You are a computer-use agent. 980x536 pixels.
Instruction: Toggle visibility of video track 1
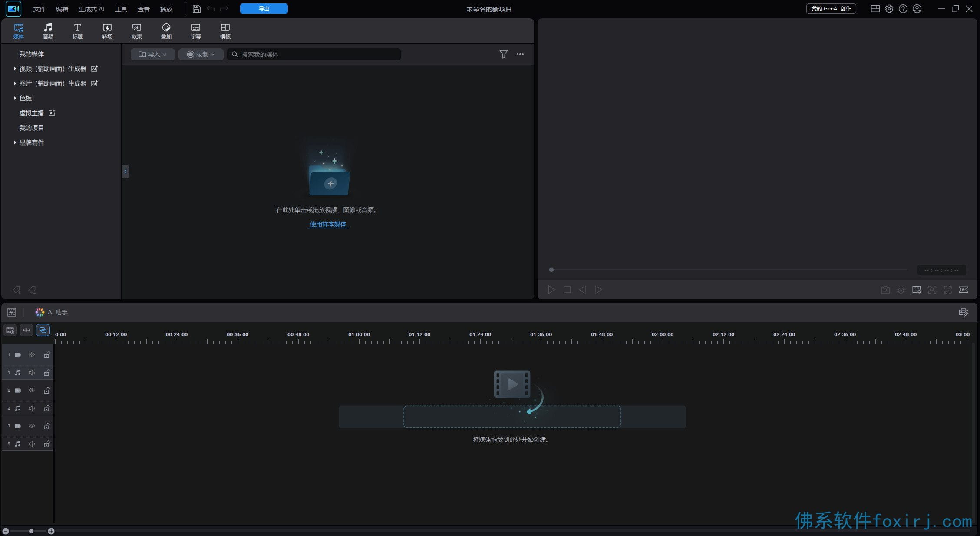pos(32,355)
